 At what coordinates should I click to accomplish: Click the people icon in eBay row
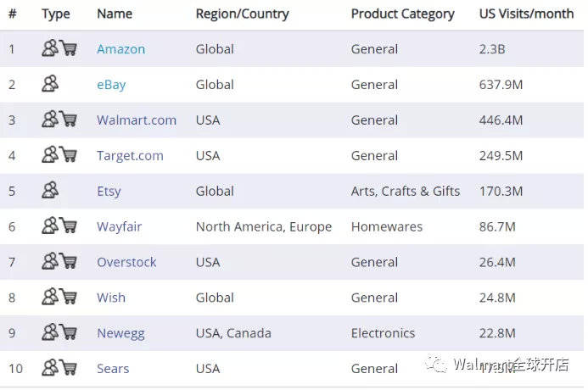(x=50, y=84)
